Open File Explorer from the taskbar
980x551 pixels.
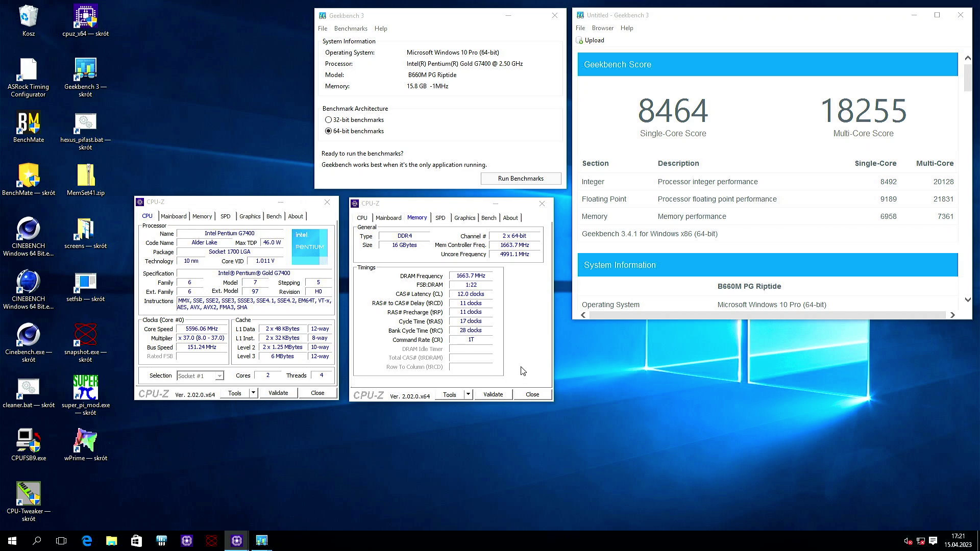click(111, 541)
